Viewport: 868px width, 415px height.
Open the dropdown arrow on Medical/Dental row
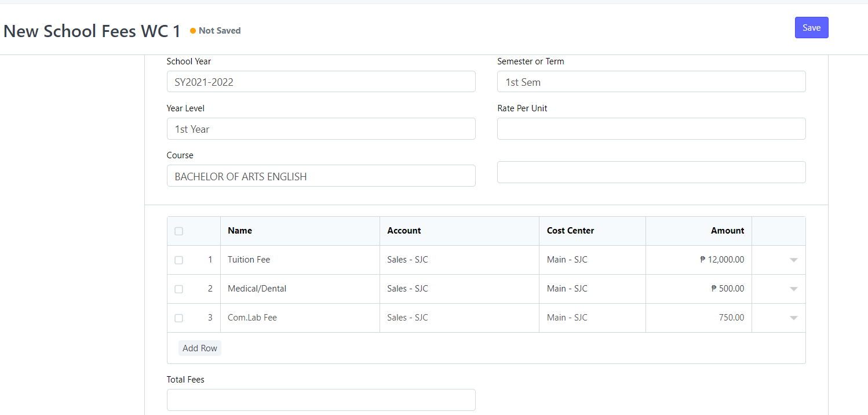click(793, 289)
